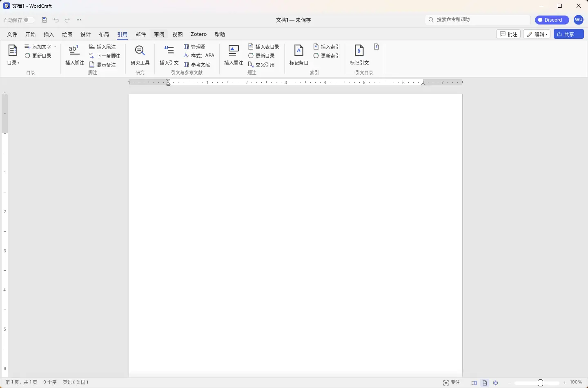The height and width of the screenshot is (388, 588).
Task: Click 标记引文 mark citation button
Action: coord(359,55)
